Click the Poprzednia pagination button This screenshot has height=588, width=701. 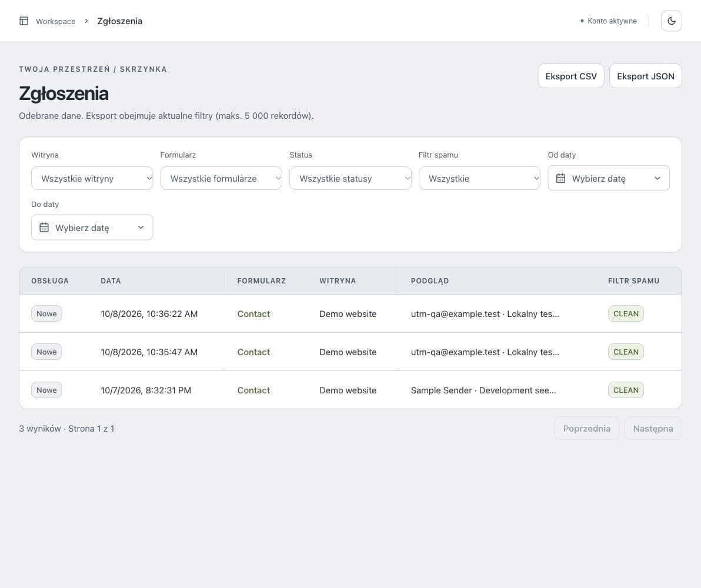pyautogui.click(x=586, y=429)
